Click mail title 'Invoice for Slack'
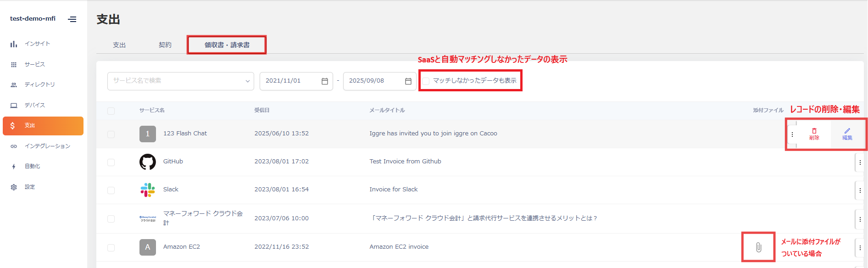This screenshot has width=868, height=268. (x=394, y=190)
